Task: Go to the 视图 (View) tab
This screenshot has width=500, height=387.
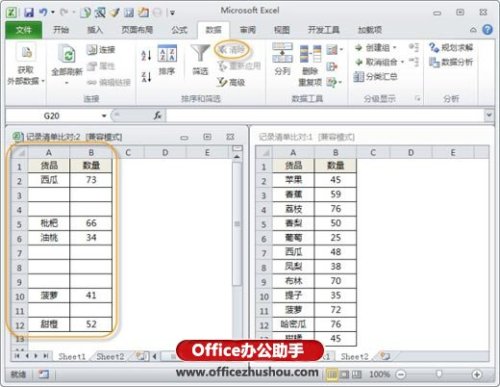Action: coord(282,30)
